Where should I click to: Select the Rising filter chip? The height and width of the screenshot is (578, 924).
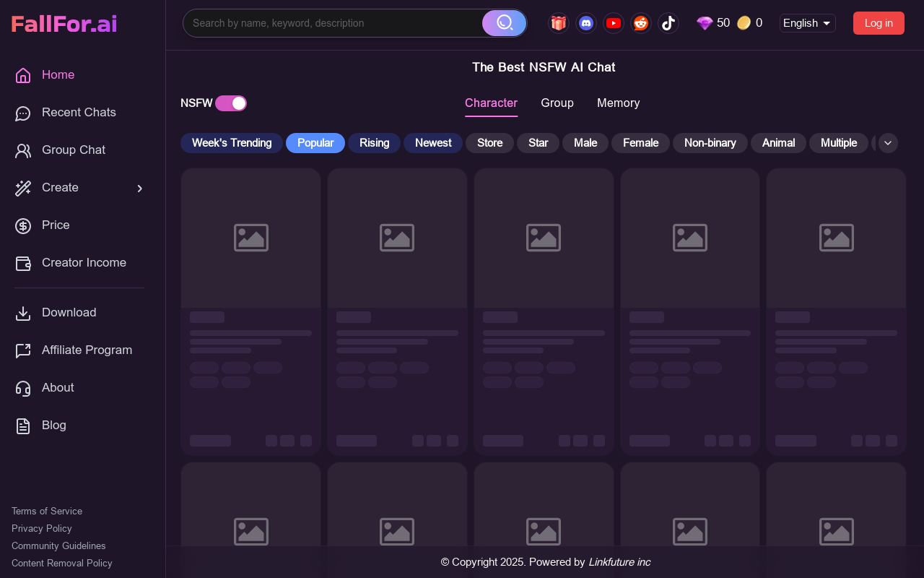pyautogui.click(x=375, y=143)
